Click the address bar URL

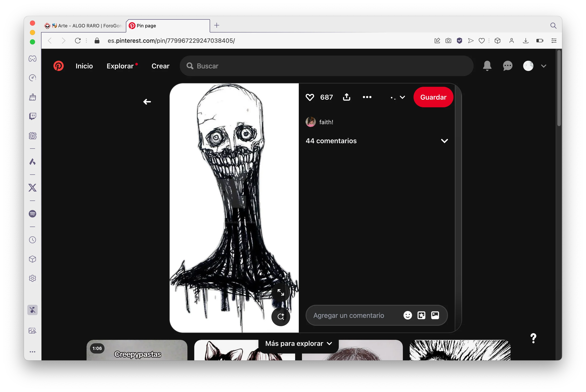click(x=171, y=40)
